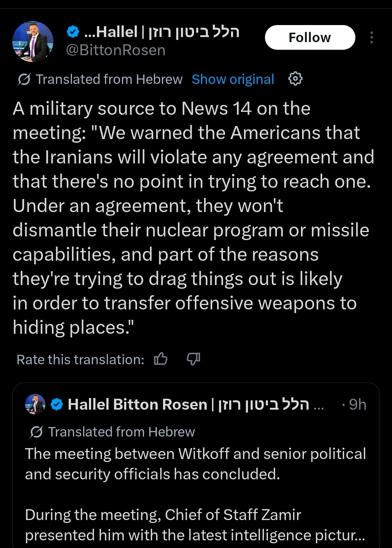
Task: Open the three-dot options menu
Action: 372,37
